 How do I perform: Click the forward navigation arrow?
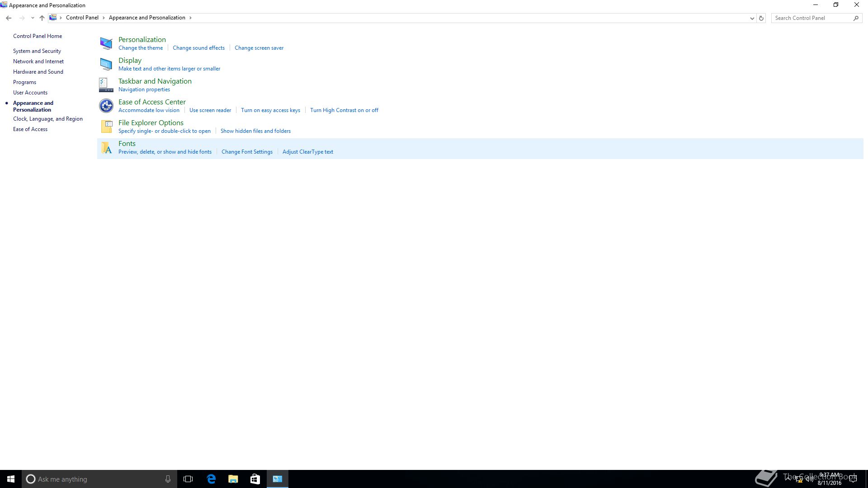[x=22, y=18]
